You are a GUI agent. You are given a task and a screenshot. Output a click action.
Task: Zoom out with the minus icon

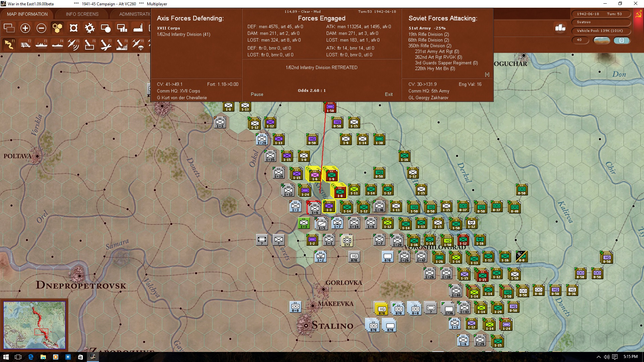tap(41, 28)
